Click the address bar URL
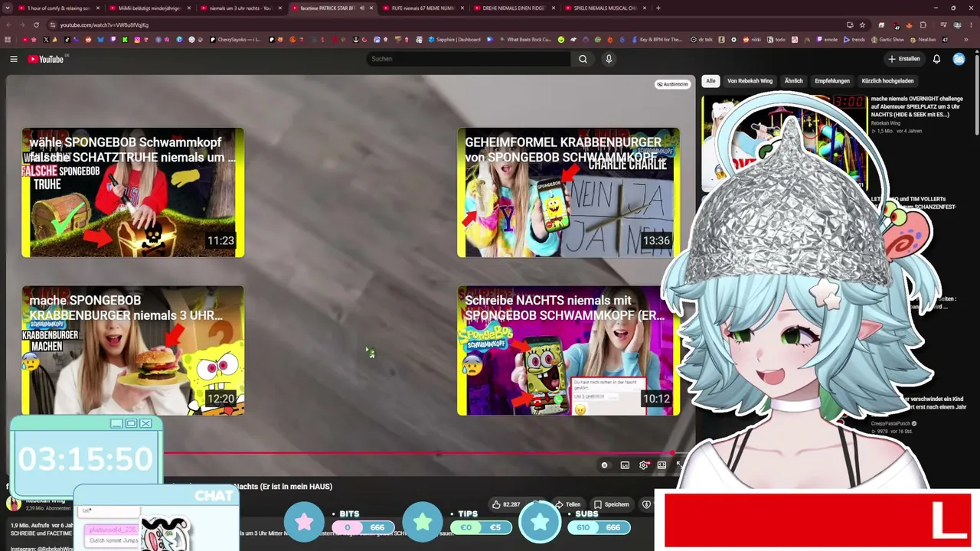The width and height of the screenshot is (980, 551). pyautogui.click(x=105, y=25)
